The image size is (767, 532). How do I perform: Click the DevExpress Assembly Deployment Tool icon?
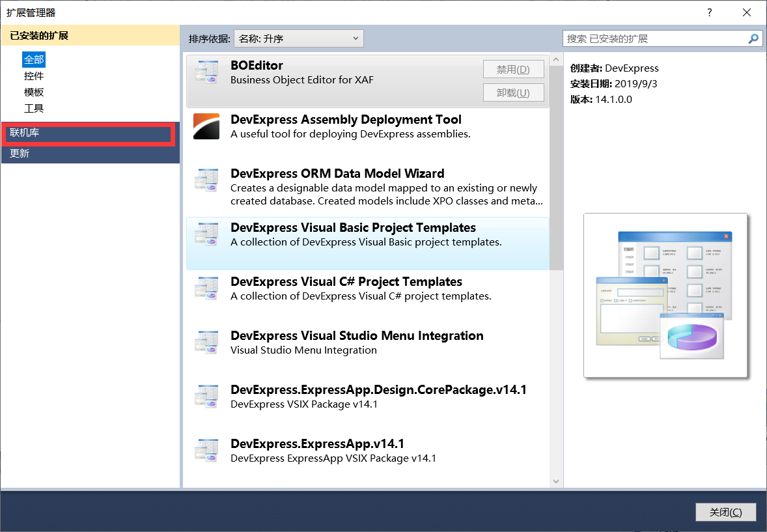coord(206,126)
